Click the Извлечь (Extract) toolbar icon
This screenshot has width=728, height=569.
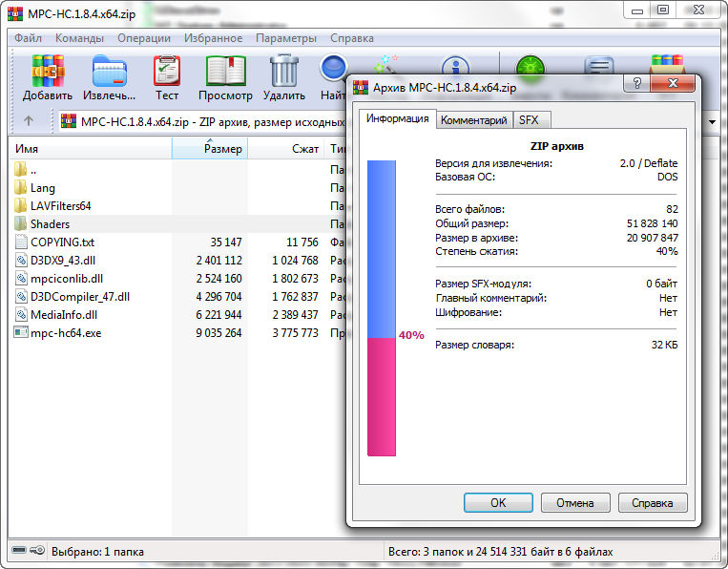[x=109, y=72]
